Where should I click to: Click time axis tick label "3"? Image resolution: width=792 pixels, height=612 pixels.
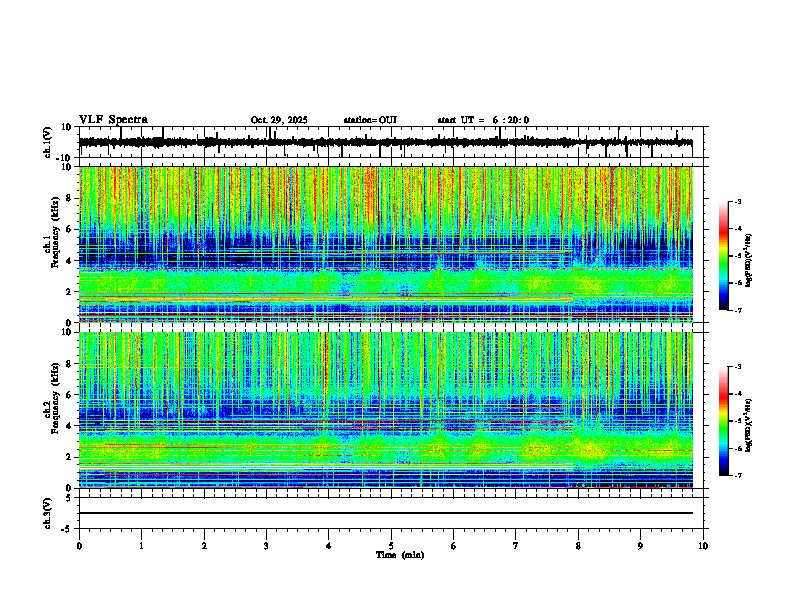[266, 546]
